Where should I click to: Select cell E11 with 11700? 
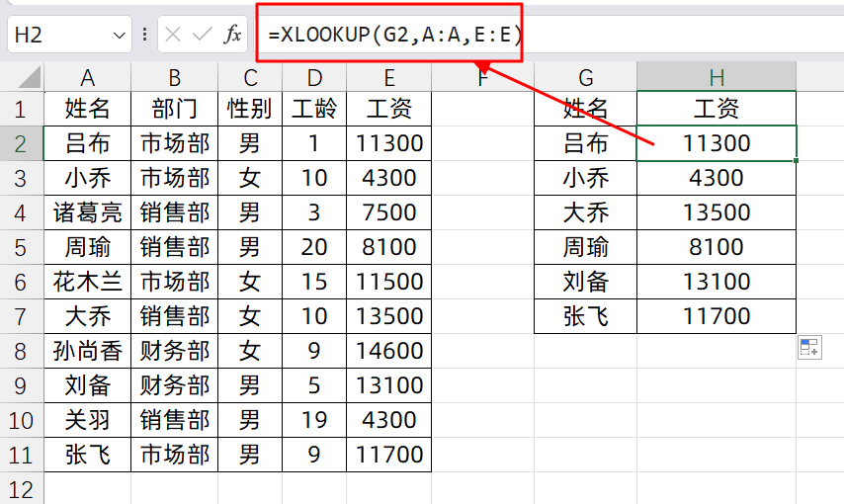coord(389,455)
